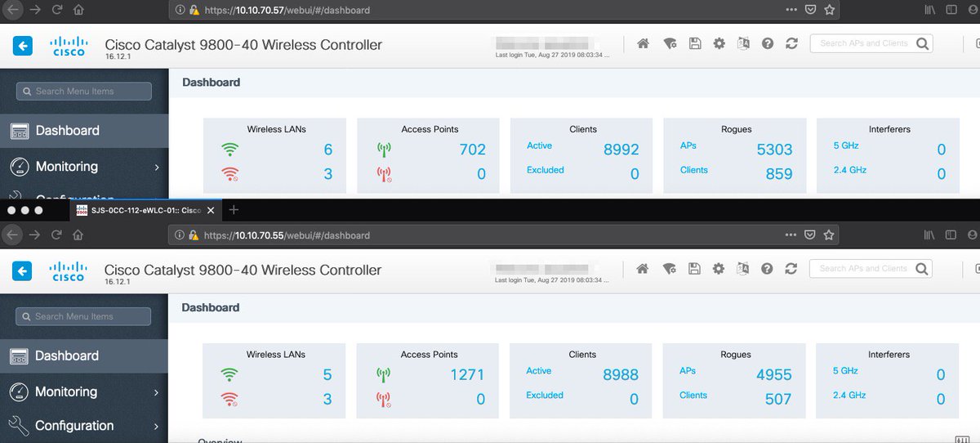Open help icon in 10.10.70.57 header
Image resolution: width=980 pixels, height=443 pixels.
768,44
